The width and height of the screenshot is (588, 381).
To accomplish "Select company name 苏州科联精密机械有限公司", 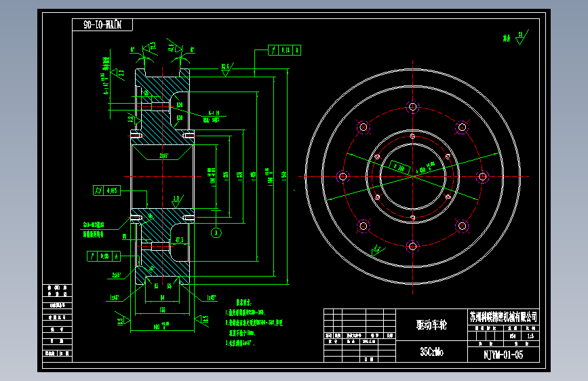I will [x=503, y=317].
